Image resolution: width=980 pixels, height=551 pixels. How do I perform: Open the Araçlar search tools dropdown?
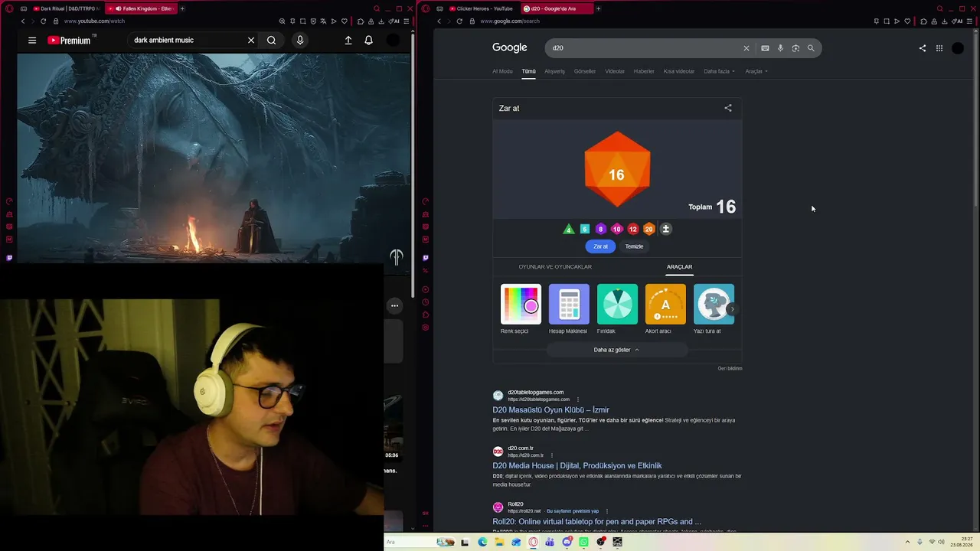[756, 71]
